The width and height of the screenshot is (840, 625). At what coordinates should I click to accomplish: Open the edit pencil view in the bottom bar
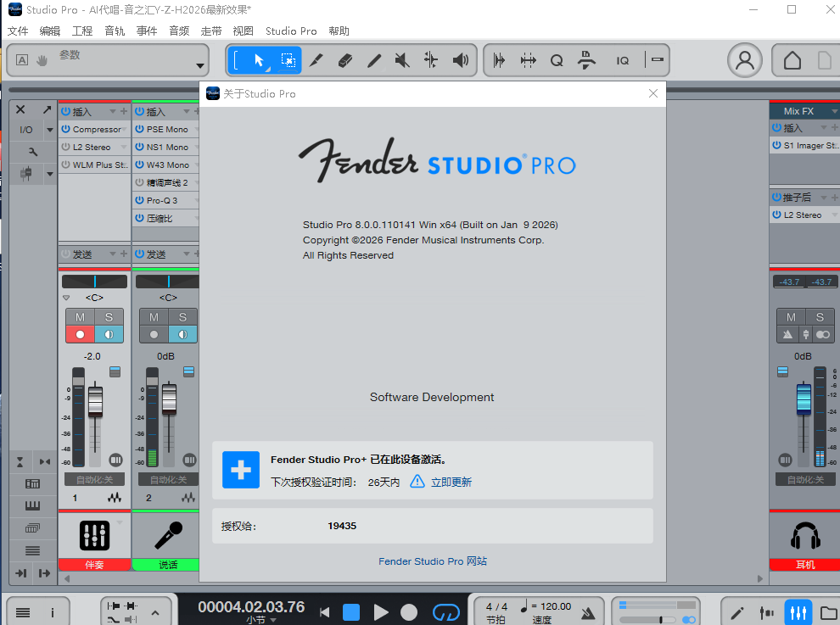[x=737, y=612]
